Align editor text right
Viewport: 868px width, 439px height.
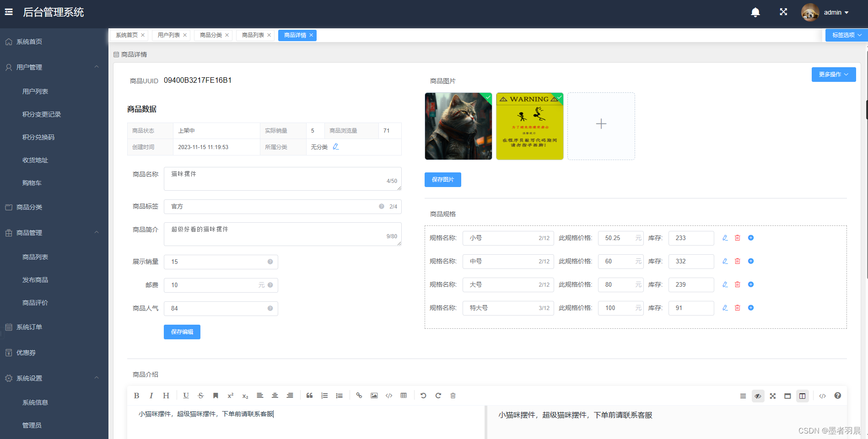pyautogui.click(x=290, y=396)
